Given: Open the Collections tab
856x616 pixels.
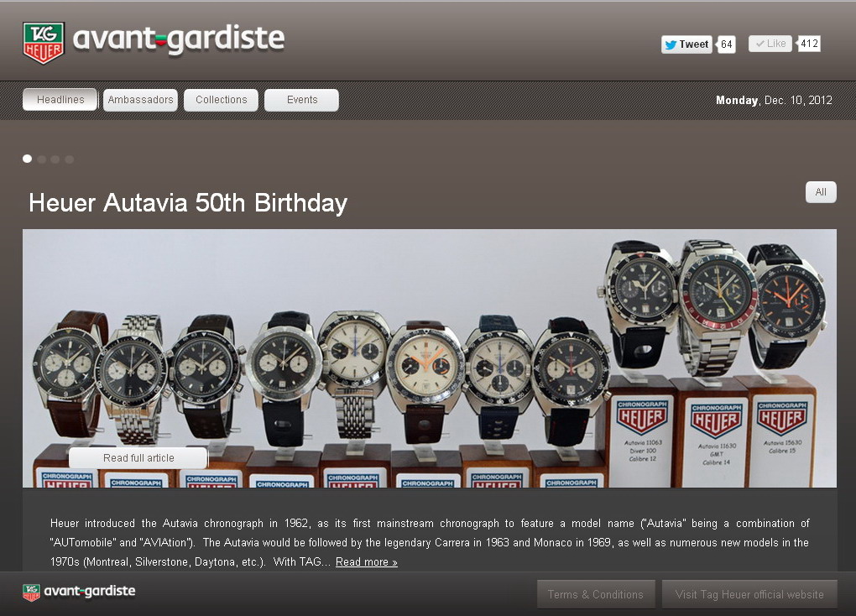Looking at the screenshot, I should 221,100.
